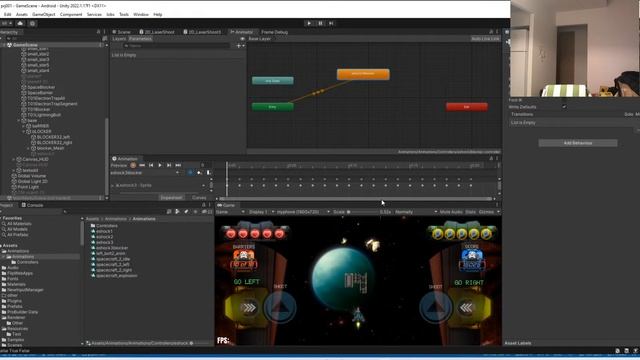The height and width of the screenshot is (360, 640).
Task: Switch to Dopesheet view
Action: (x=171, y=198)
